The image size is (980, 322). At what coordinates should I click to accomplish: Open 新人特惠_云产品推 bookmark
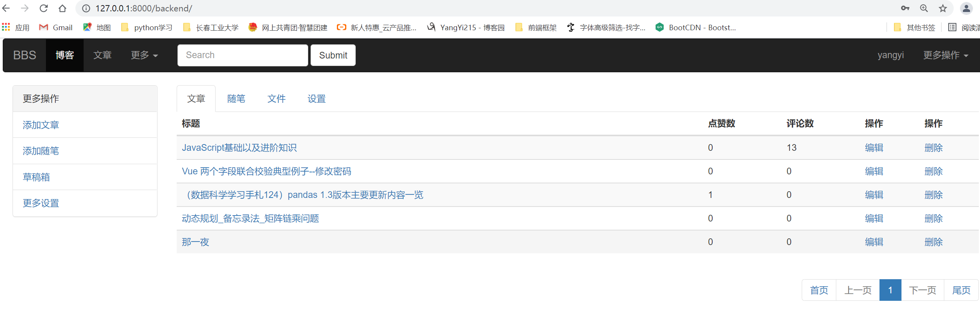[x=377, y=27]
